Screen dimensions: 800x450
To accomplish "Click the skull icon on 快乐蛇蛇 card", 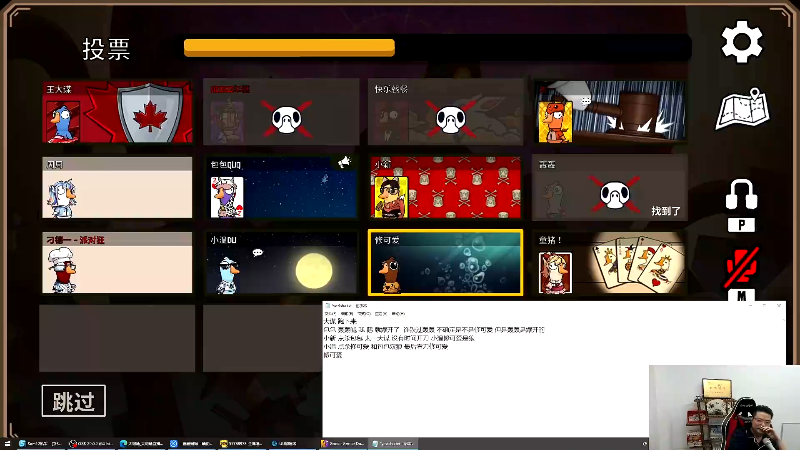I will (x=451, y=120).
